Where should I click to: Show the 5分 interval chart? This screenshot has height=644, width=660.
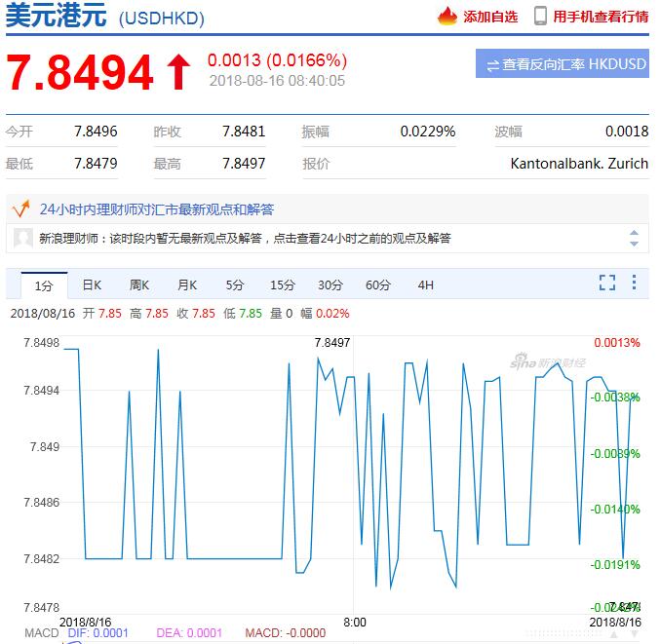click(235, 285)
